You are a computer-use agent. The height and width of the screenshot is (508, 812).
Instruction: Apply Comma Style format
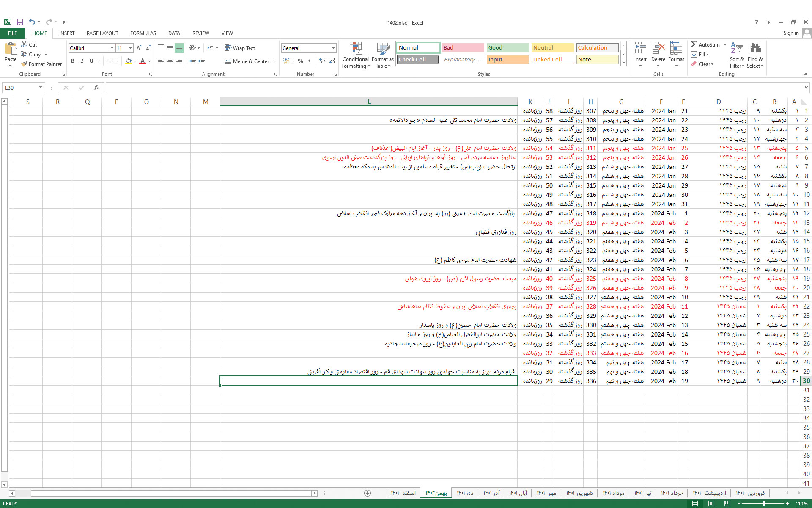310,61
